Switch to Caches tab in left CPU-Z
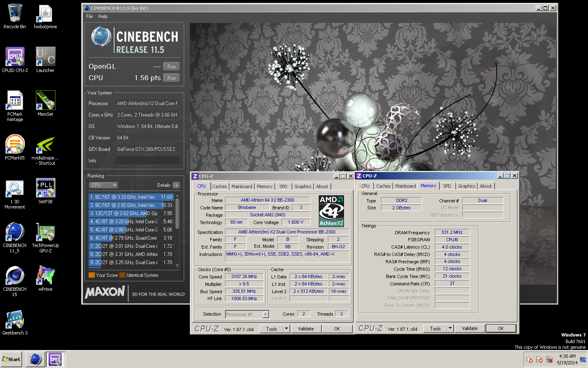Viewport: 588px width, 368px height. [x=220, y=186]
